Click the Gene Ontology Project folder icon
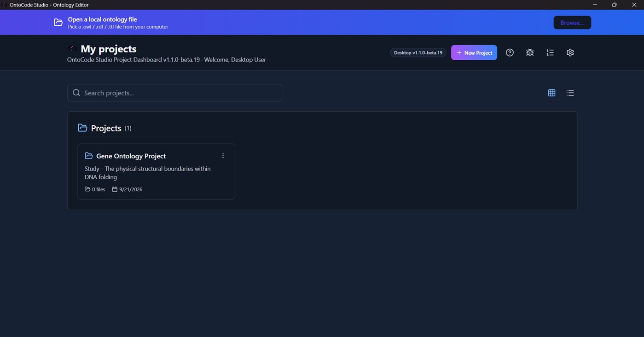Screen dimensions: 644x337 pyautogui.click(x=89, y=156)
